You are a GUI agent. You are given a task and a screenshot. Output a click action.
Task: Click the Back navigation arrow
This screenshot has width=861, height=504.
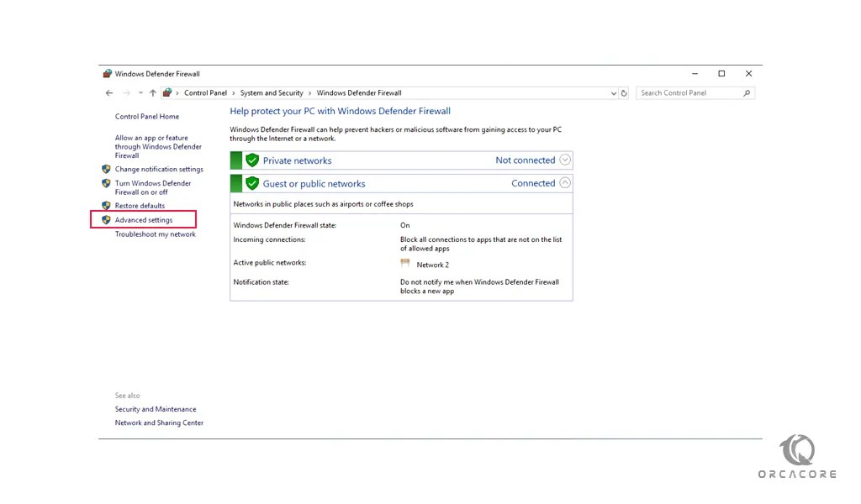tap(109, 92)
